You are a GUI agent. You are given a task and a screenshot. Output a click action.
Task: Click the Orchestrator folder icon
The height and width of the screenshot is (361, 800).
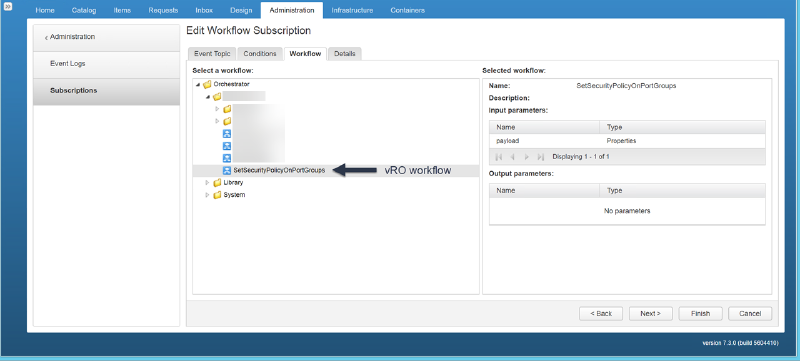[207, 84]
